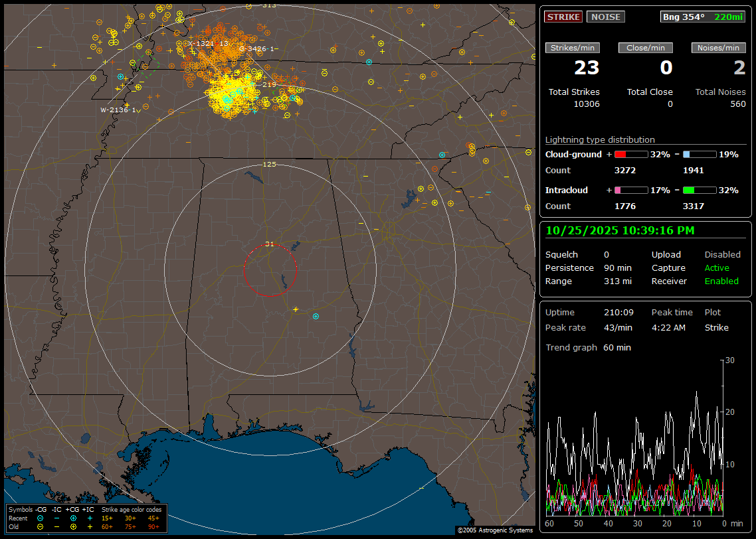
Task: Select the Noises/min rate label
Action: [718, 48]
